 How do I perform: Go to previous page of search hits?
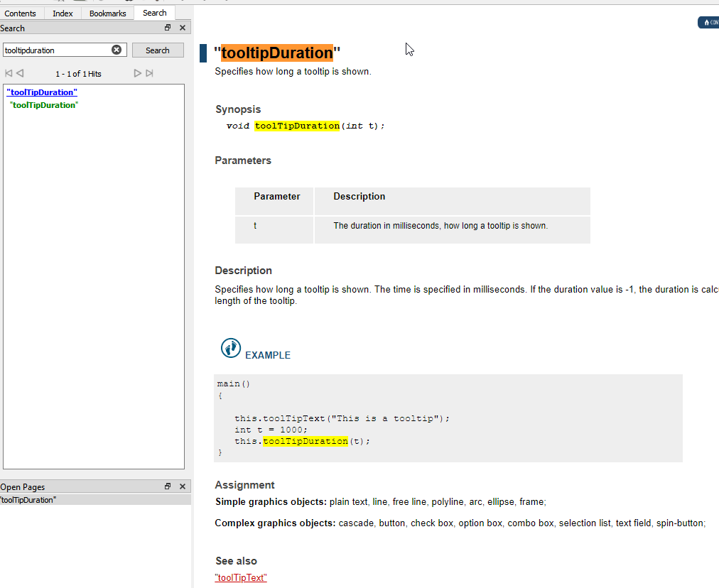click(x=20, y=73)
